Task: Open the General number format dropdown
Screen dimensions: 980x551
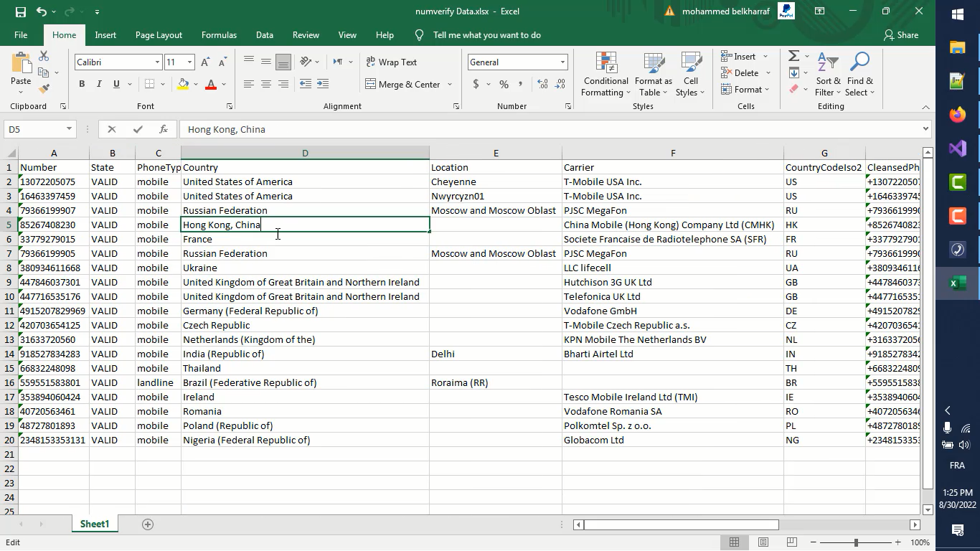Action: pyautogui.click(x=562, y=62)
